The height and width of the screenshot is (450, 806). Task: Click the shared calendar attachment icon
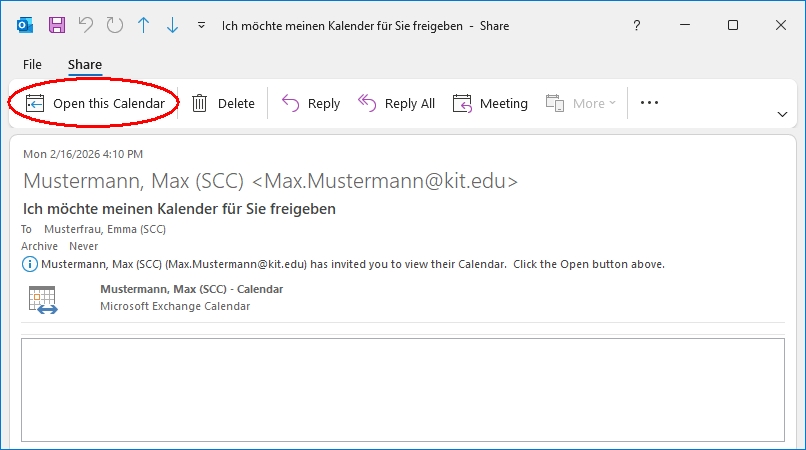(43, 300)
